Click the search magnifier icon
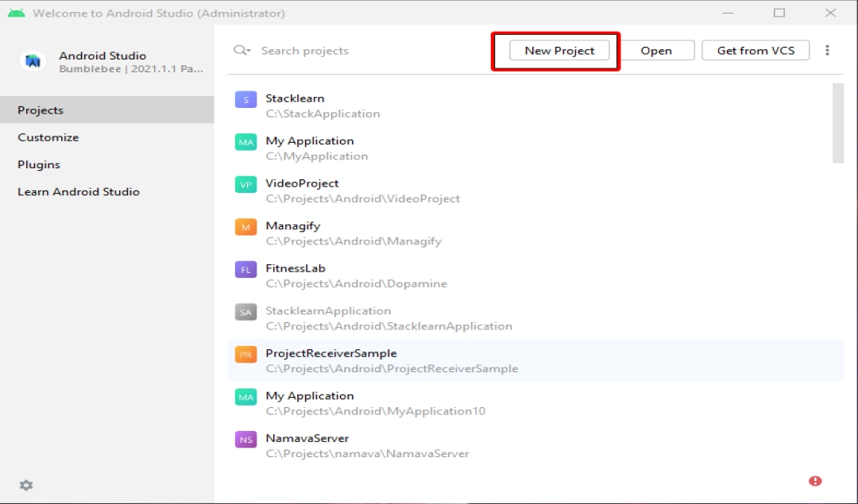This screenshot has height=504, width=858. [x=242, y=50]
